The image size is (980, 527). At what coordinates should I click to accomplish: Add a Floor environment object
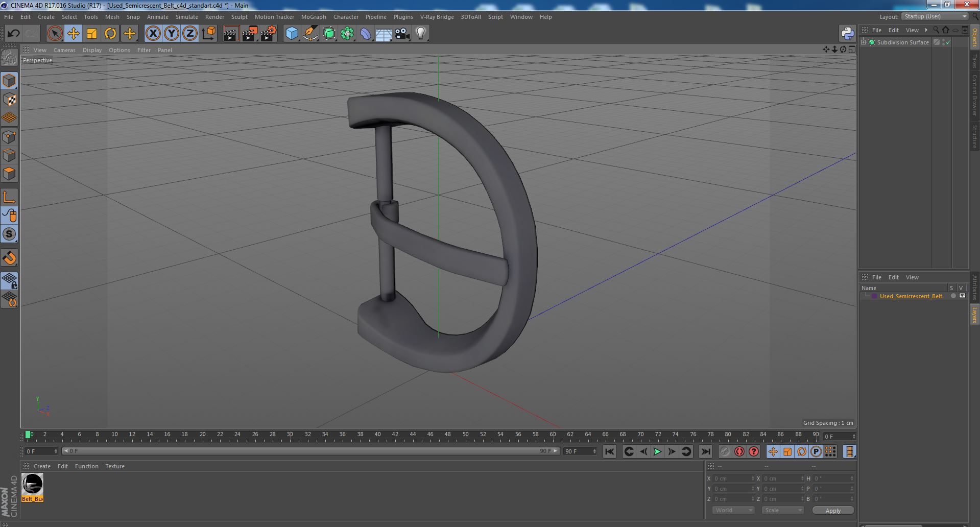point(384,34)
